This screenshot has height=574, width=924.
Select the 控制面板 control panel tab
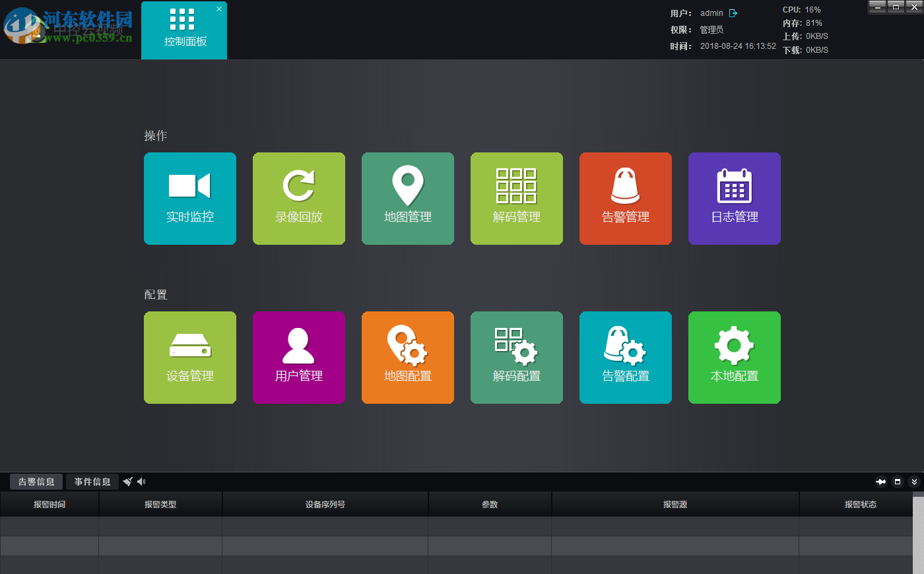184,30
